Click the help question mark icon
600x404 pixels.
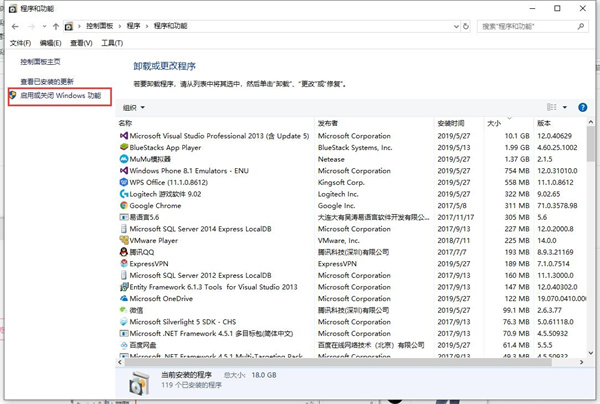tap(589, 107)
